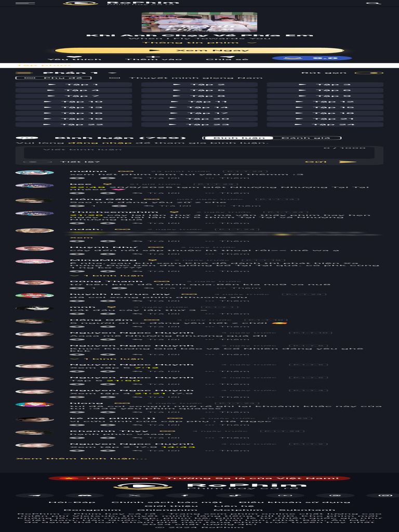The height and width of the screenshot is (532, 399).
Task: Open the X social icon in footer
Action: pos(135,496)
